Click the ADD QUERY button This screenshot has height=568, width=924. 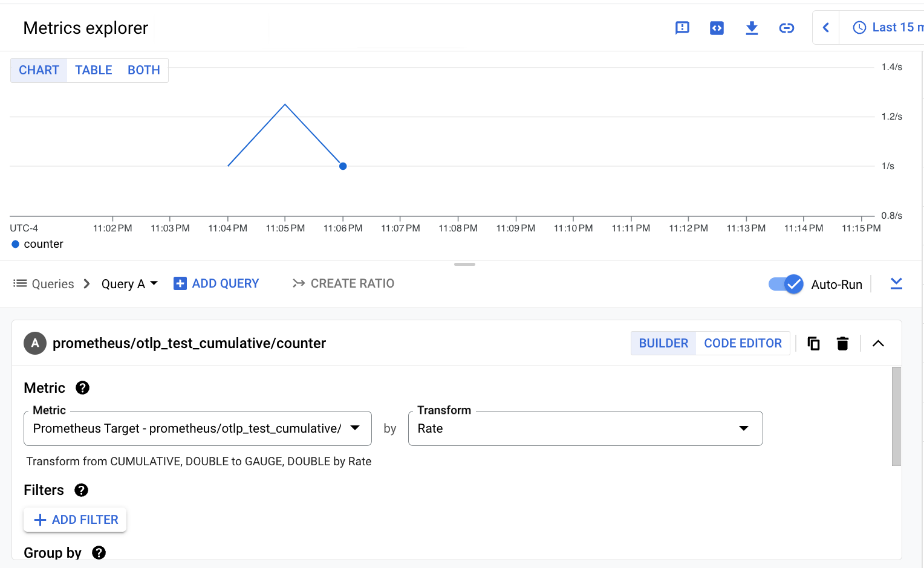[x=216, y=283]
